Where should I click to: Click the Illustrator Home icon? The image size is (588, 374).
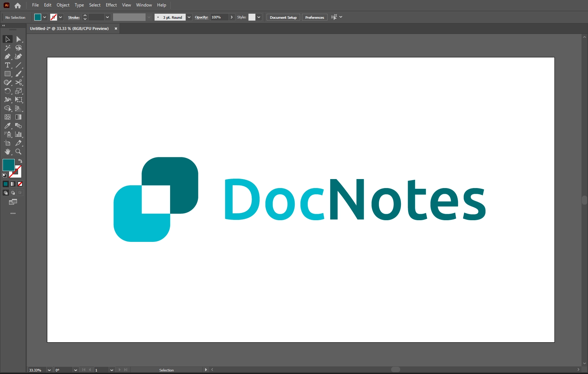click(x=18, y=5)
